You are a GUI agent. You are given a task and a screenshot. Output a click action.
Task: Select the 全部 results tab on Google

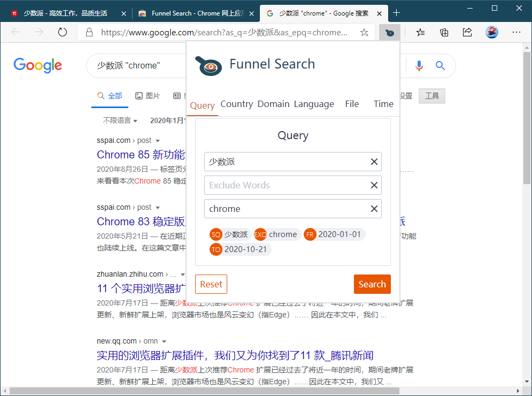110,96
